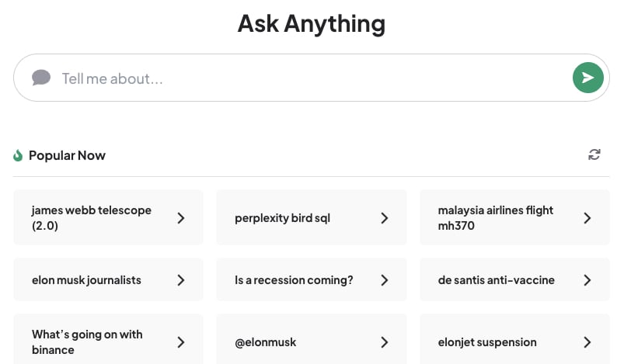
Task: Click chevron next to What's going on with binance
Action: pos(181,342)
